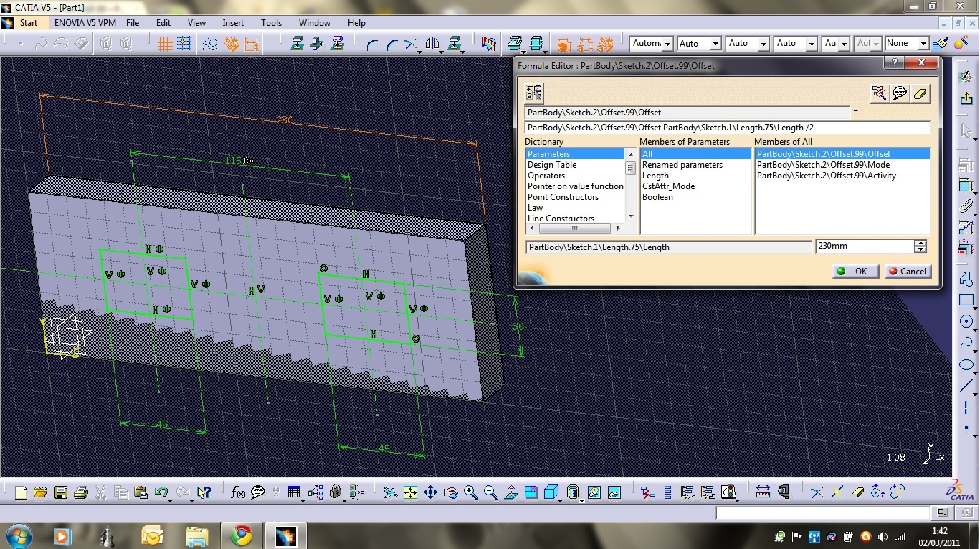This screenshot has height=549, width=980.
Task: Click the Open folder icon
Action: coord(40,492)
